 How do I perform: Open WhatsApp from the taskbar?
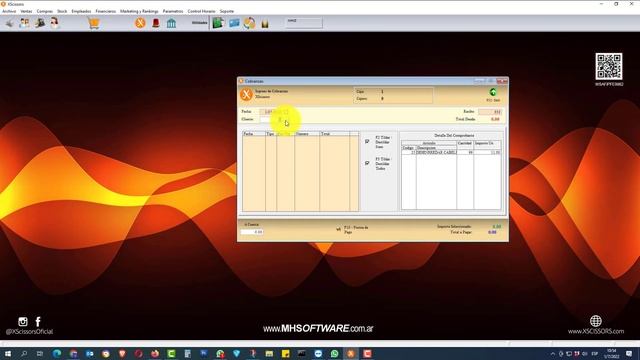[334, 353]
